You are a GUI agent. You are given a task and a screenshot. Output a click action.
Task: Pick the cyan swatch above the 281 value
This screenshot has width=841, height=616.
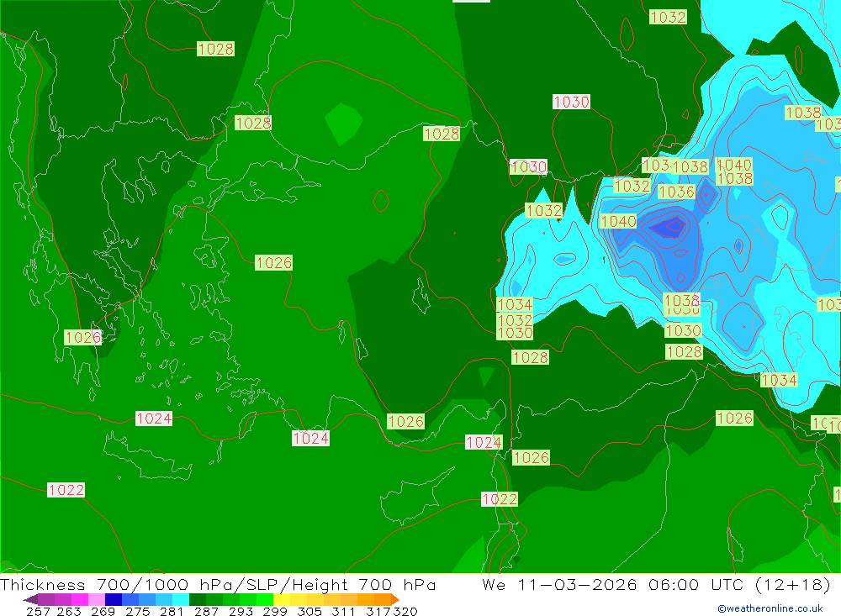(x=180, y=599)
